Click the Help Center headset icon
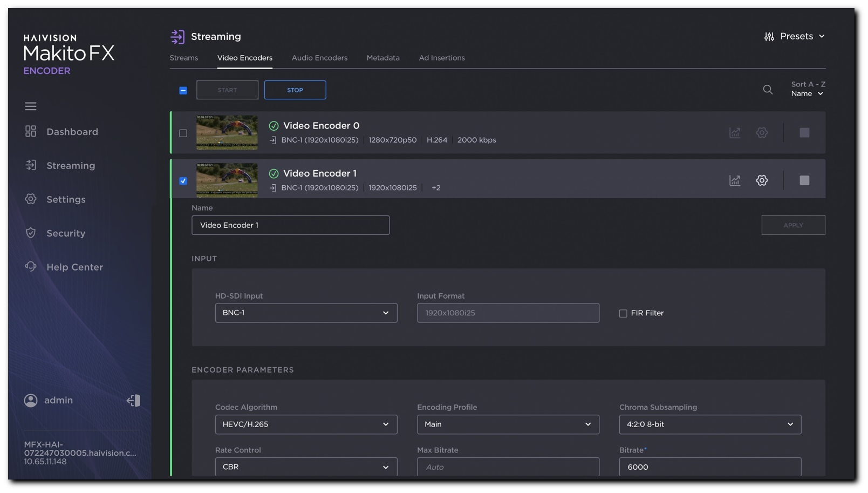 click(31, 266)
